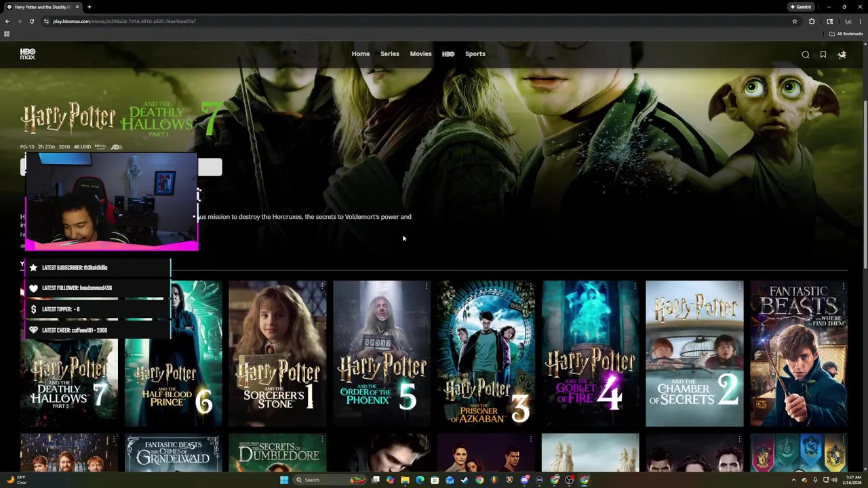Screen dimensions: 868x488
Task: Open Windows Start menu
Action: point(284,480)
